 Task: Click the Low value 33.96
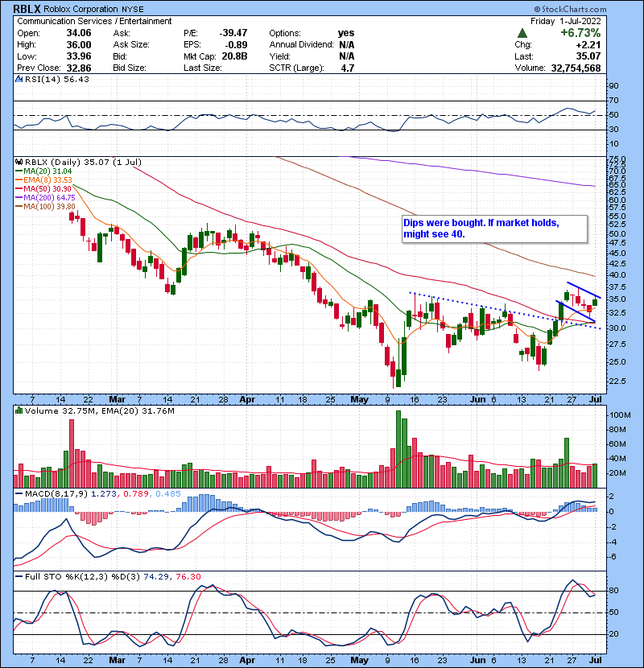coord(79,56)
